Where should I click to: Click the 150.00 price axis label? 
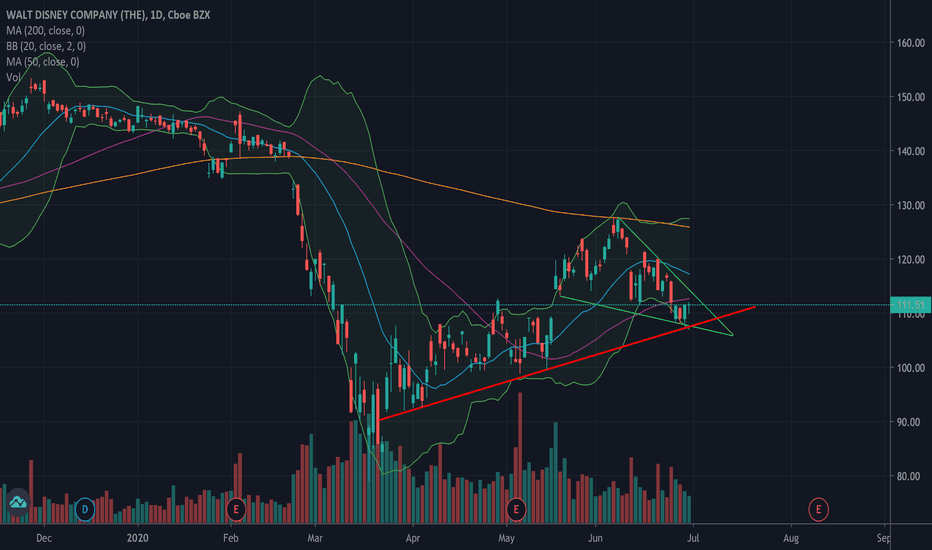point(911,97)
